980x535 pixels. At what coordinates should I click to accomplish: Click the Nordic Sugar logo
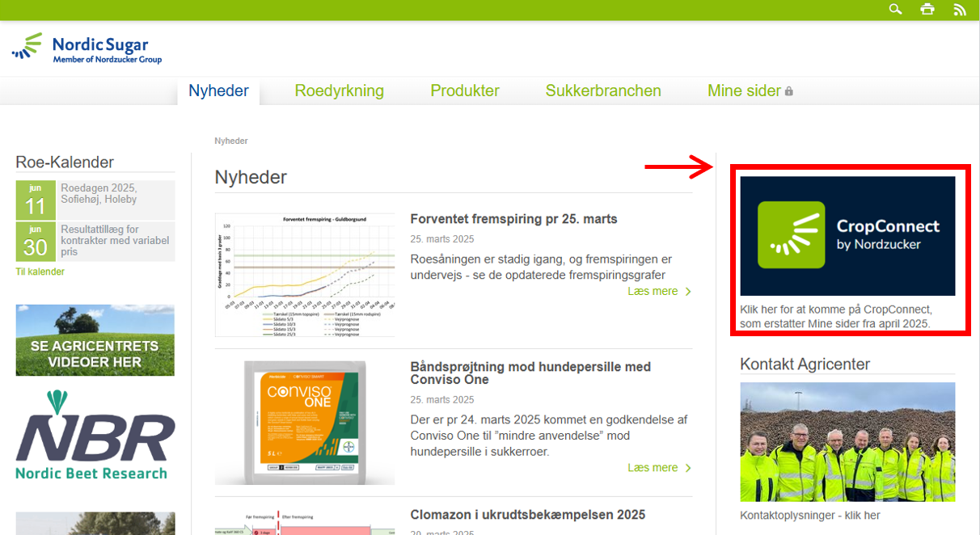coord(87,48)
